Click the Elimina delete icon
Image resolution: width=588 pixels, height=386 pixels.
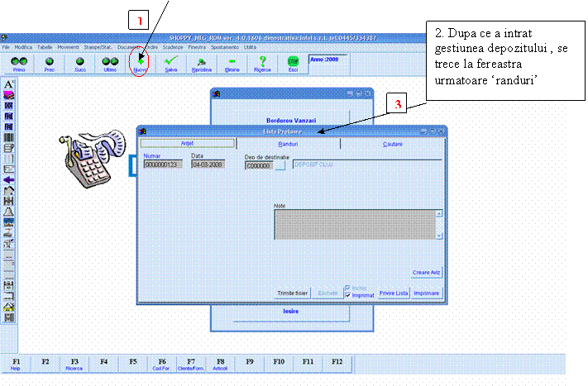[232, 64]
